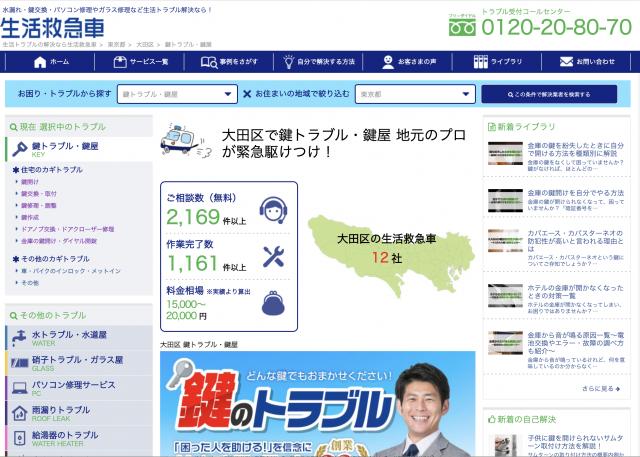Open the サービス一覧 menu item
The width and height of the screenshot is (640, 457).
(x=140, y=62)
